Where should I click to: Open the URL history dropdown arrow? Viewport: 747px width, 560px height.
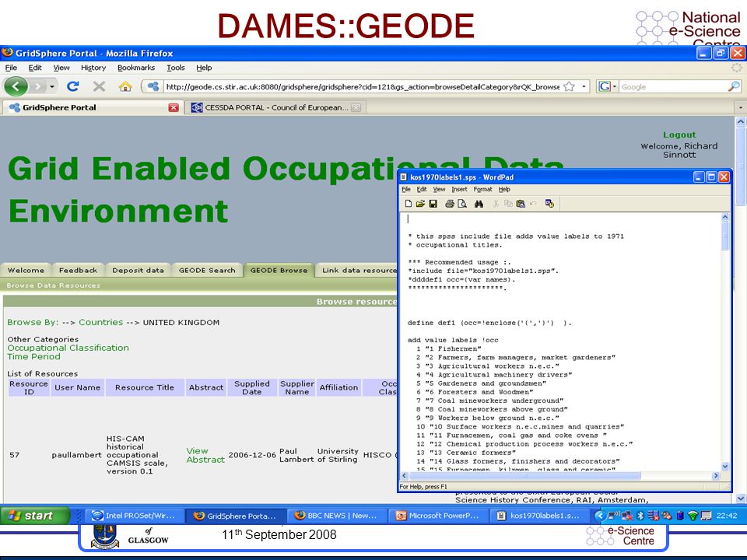(x=584, y=86)
